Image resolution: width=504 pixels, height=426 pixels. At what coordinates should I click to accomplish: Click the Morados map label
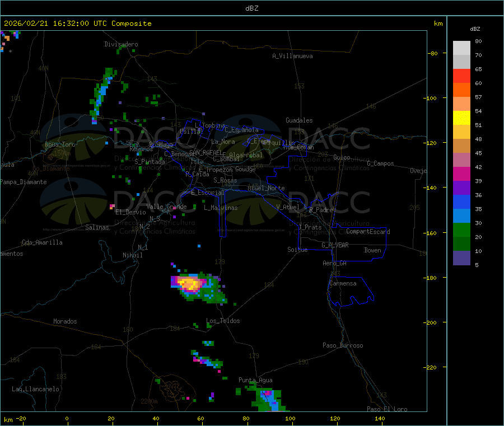tap(66, 321)
